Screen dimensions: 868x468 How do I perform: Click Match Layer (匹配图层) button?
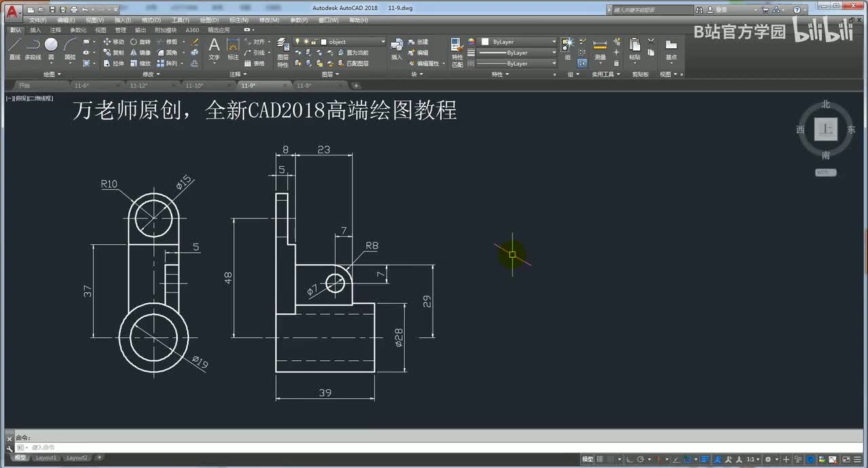[352, 63]
